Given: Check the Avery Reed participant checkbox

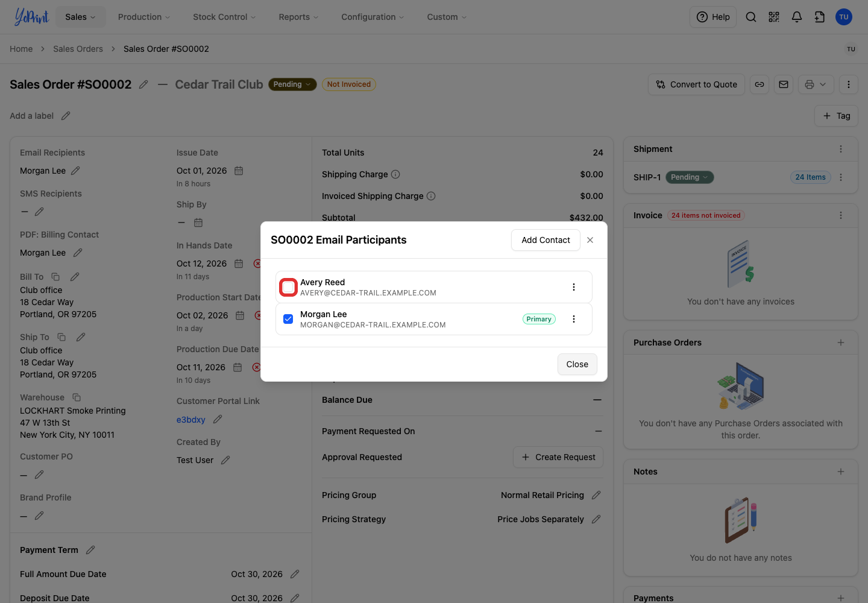Looking at the screenshot, I should point(289,287).
